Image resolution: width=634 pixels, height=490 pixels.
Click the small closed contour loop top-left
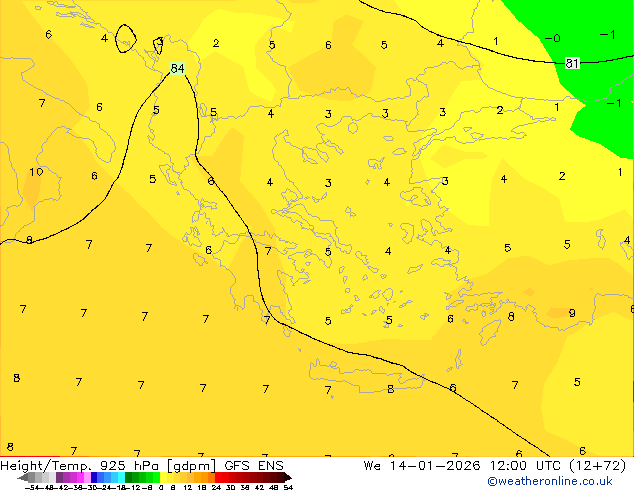[125, 38]
